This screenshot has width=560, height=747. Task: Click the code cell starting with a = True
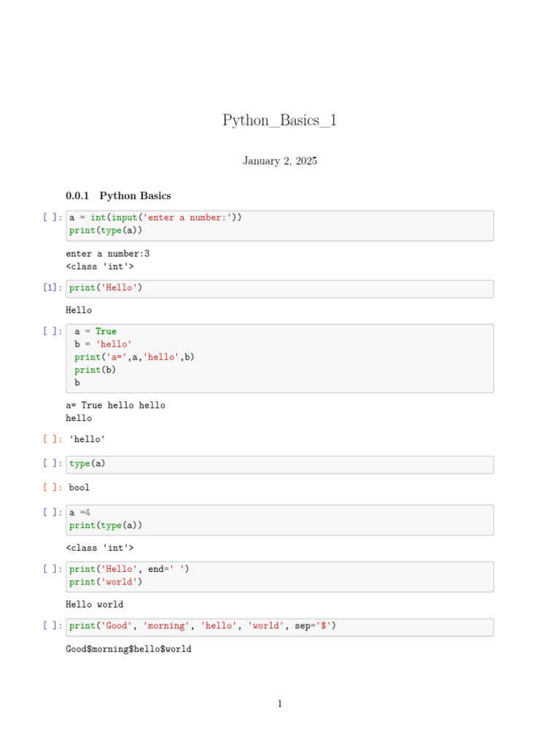279,357
